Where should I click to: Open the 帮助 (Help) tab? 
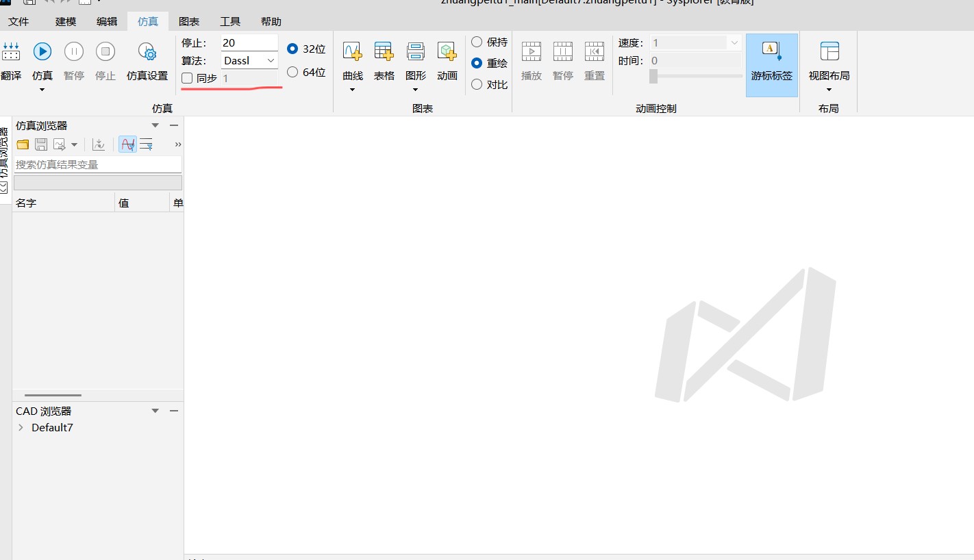click(x=271, y=21)
